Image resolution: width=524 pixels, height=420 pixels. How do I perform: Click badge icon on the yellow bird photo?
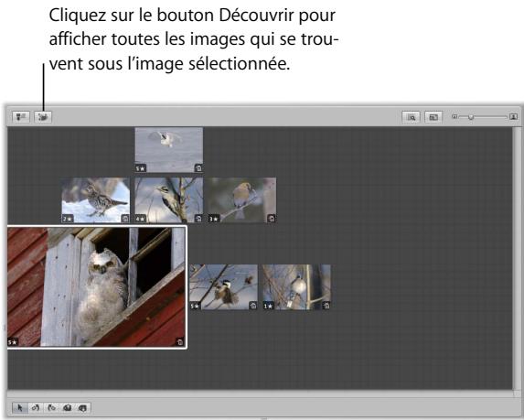[272, 219]
